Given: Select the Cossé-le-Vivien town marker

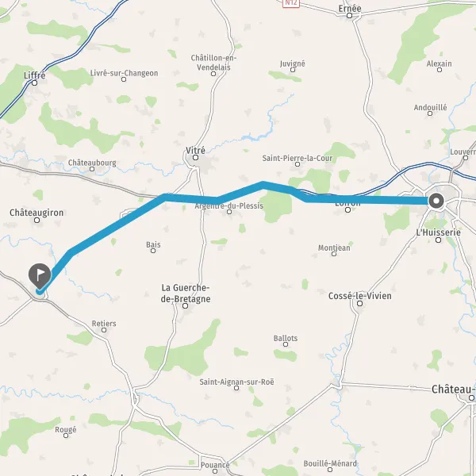Looking at the screenshot, I should click(359, 303).
